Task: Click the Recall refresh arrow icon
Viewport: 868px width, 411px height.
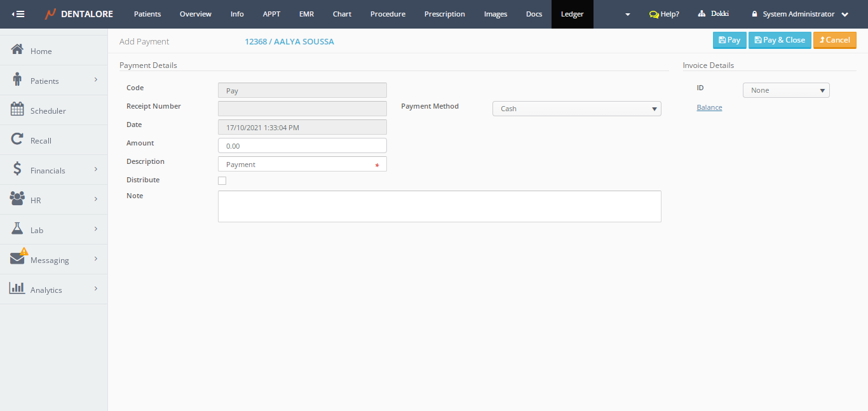Action: [x=17, y=140]
